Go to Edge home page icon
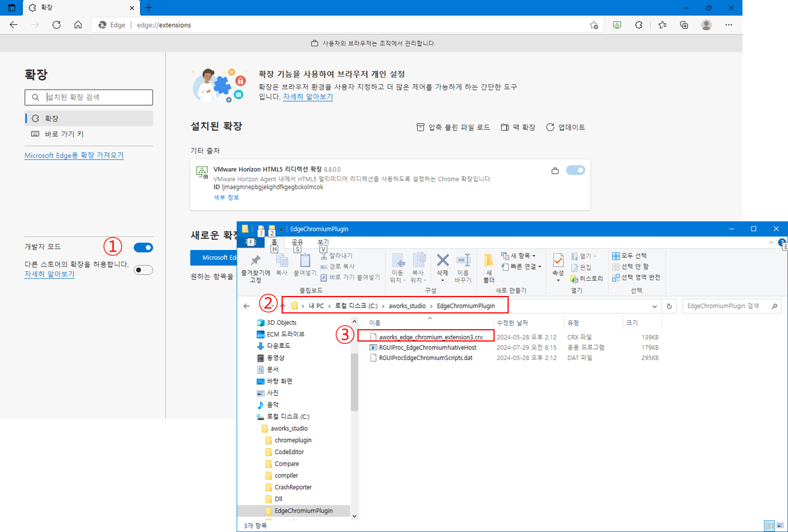This screenshot has width=788, height=532. coord(78,25)
